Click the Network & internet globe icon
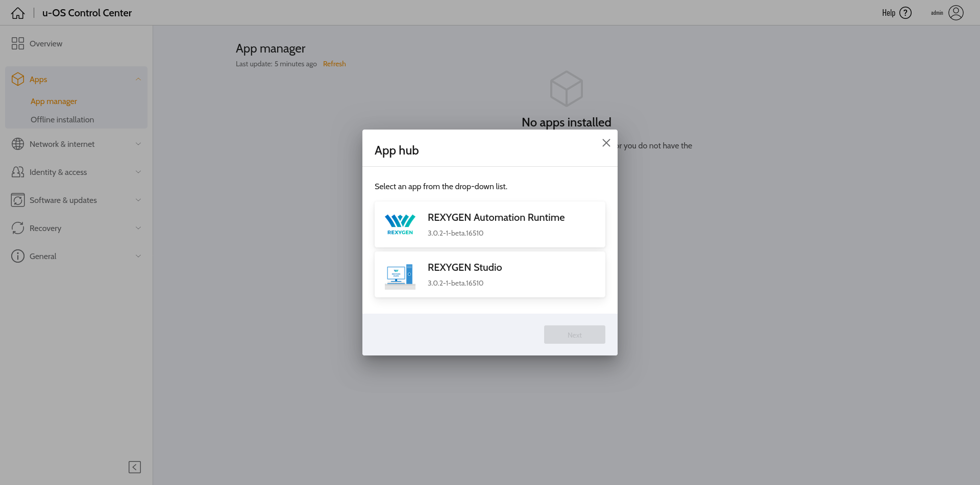 (x=18, y=144)
